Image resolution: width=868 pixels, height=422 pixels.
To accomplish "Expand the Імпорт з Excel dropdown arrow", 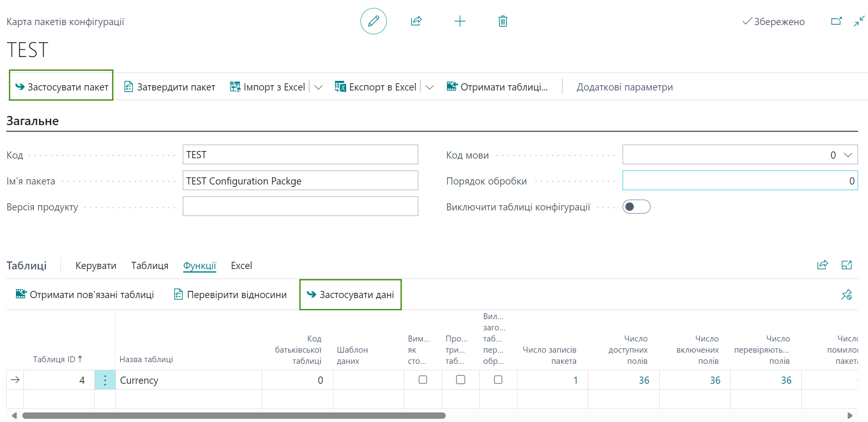I will [x=318, y=87].
